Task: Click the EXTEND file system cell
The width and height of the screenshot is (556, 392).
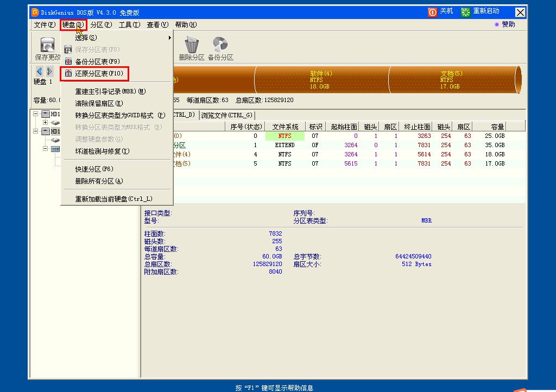Action: point(285,145)
